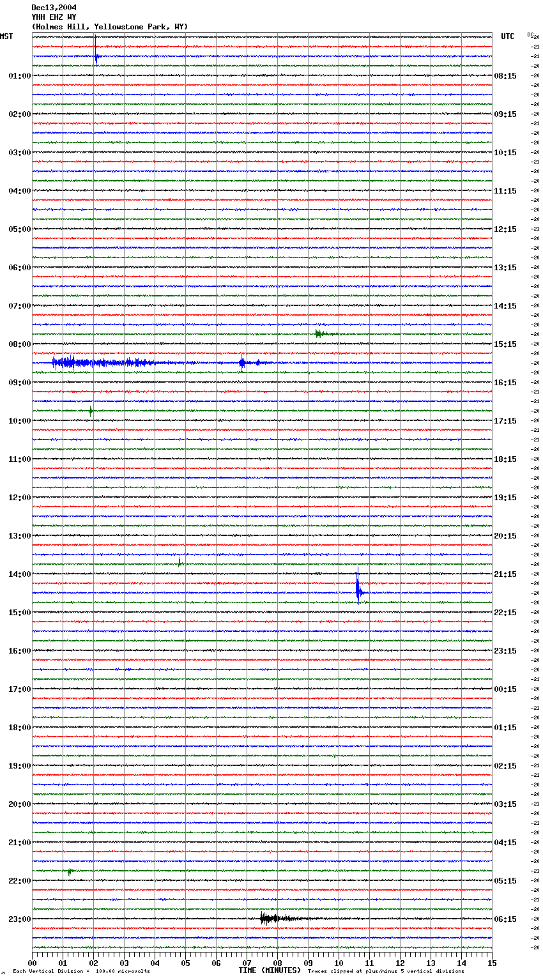Click minute 09 on the bottom axis
This screenshot has height=980, width=543.
point(308,963)
